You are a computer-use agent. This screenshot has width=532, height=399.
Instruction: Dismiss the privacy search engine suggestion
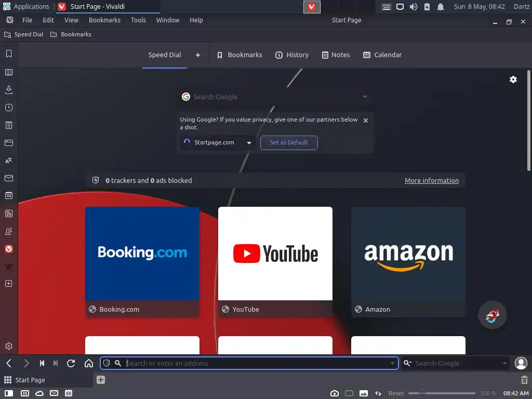[x=365, y=121]
